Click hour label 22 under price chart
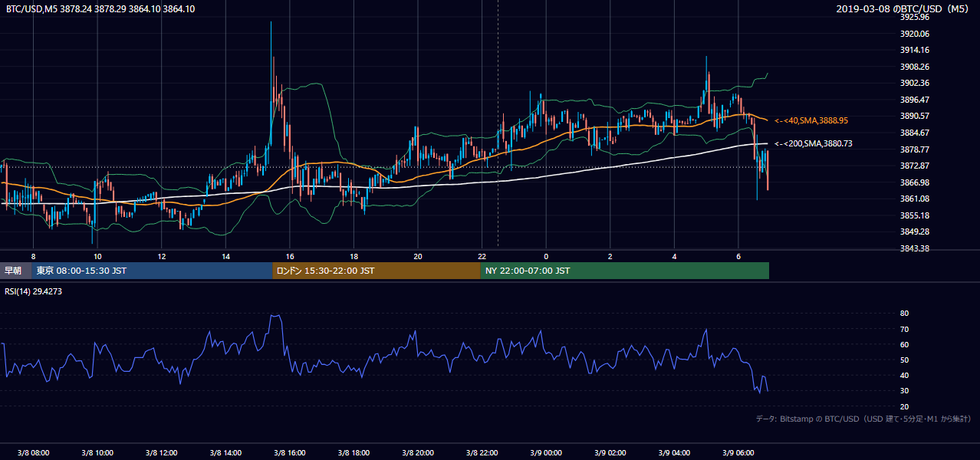Viewport: 980px width, 460px height. tap(482, 256)
